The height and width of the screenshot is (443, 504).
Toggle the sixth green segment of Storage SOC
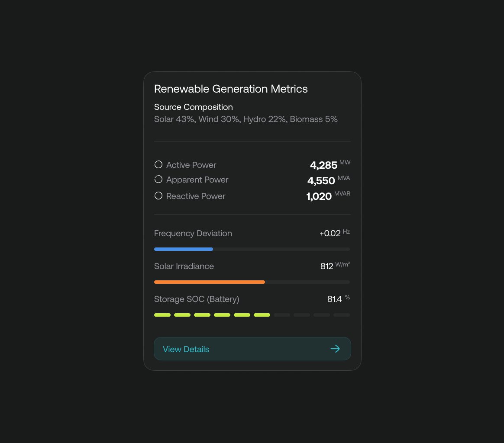coord(262,315)
